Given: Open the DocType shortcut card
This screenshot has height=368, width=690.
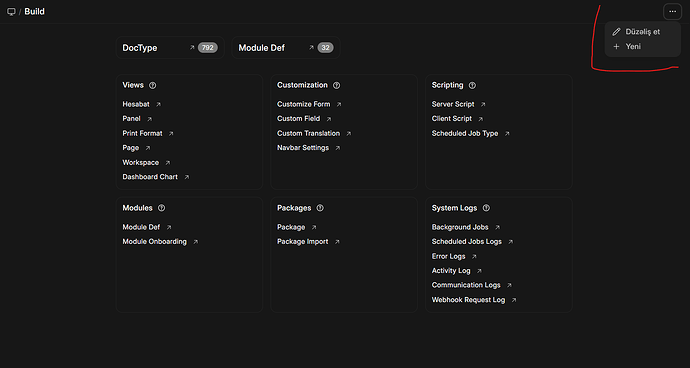Looking at the screenshot, I should [170, 48].
